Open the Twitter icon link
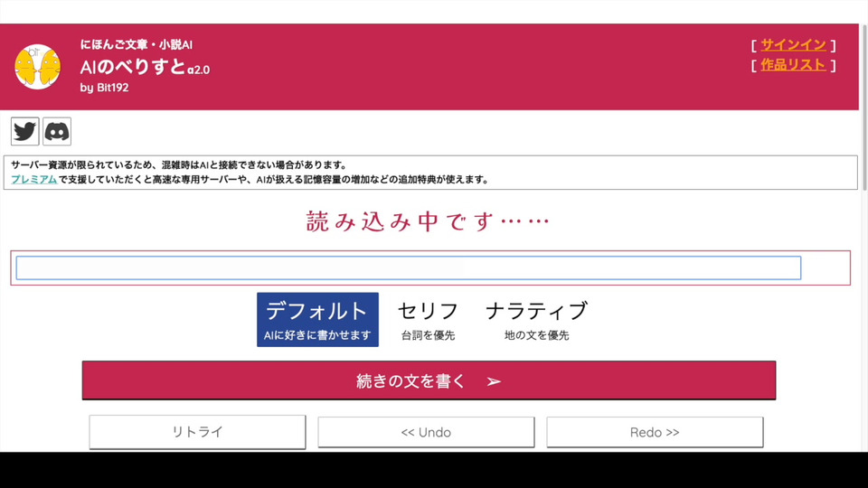 (25, 131)
